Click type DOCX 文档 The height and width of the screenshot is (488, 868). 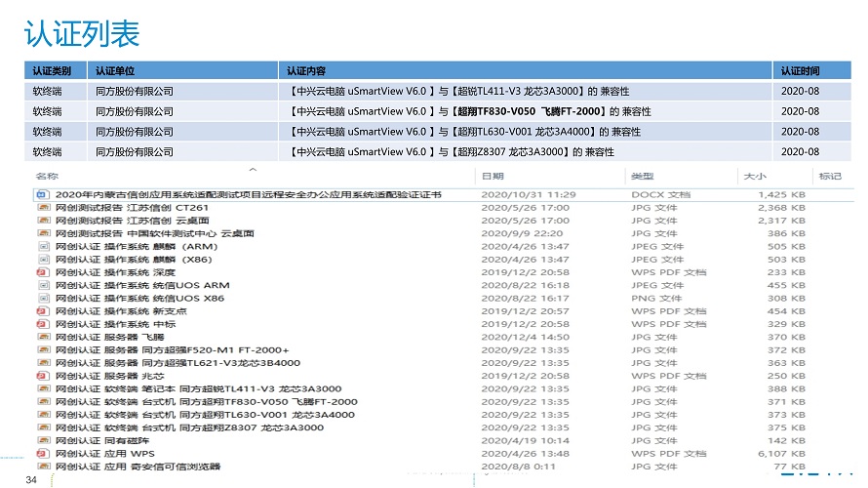click(661, 194)
